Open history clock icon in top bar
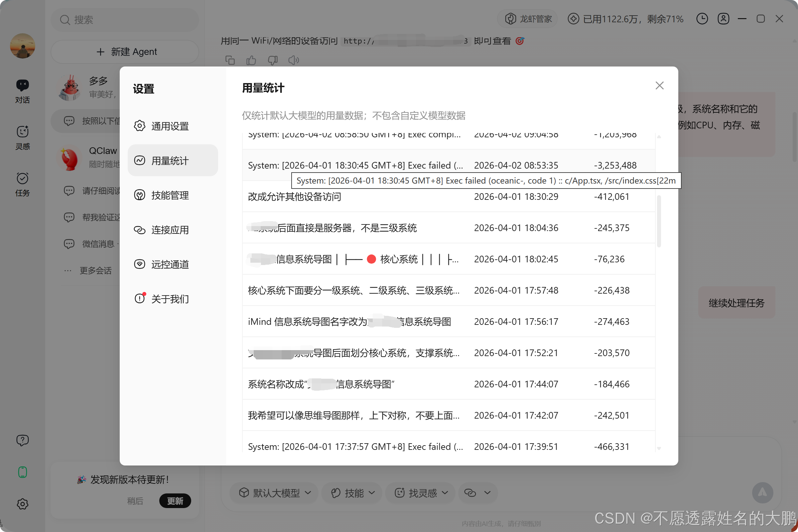 (x=702, y=19)
